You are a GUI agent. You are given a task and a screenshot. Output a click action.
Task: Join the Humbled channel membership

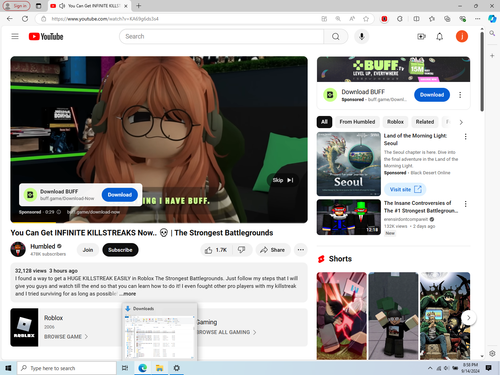[88, 250]
